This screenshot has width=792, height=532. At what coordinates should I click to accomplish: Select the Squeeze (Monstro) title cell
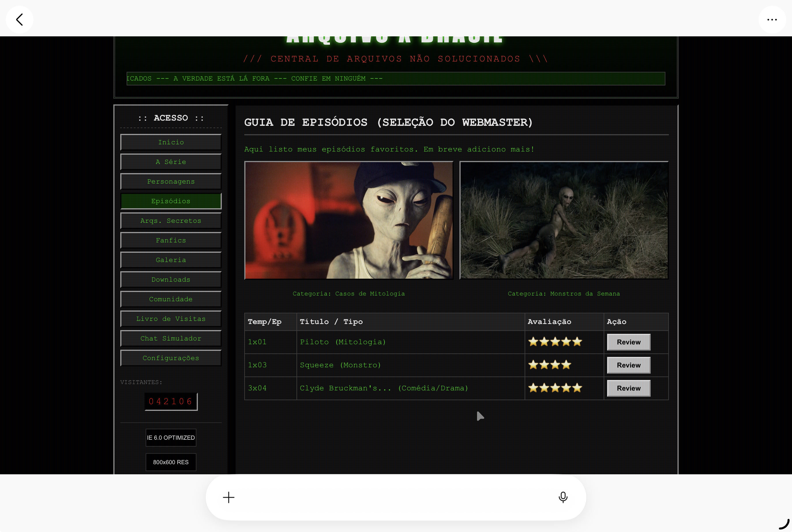tap(411, 365)
